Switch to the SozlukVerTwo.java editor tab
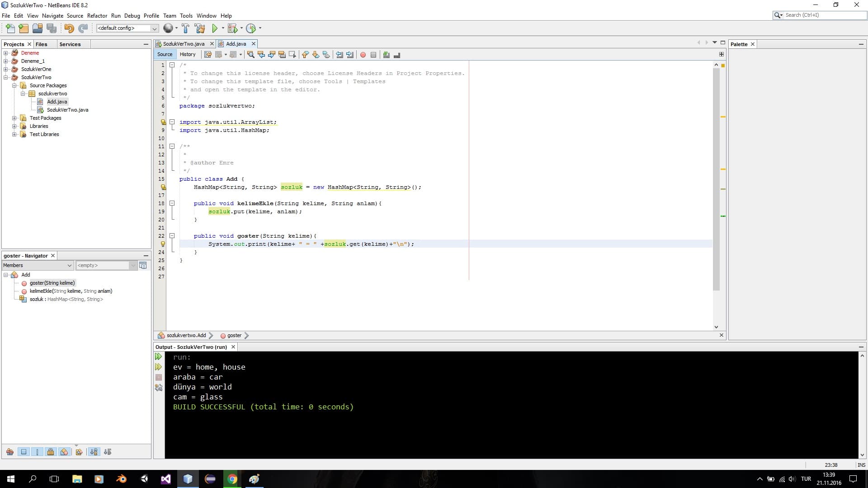868x488 pixels. pyautogui.click(x=184, y=44)
